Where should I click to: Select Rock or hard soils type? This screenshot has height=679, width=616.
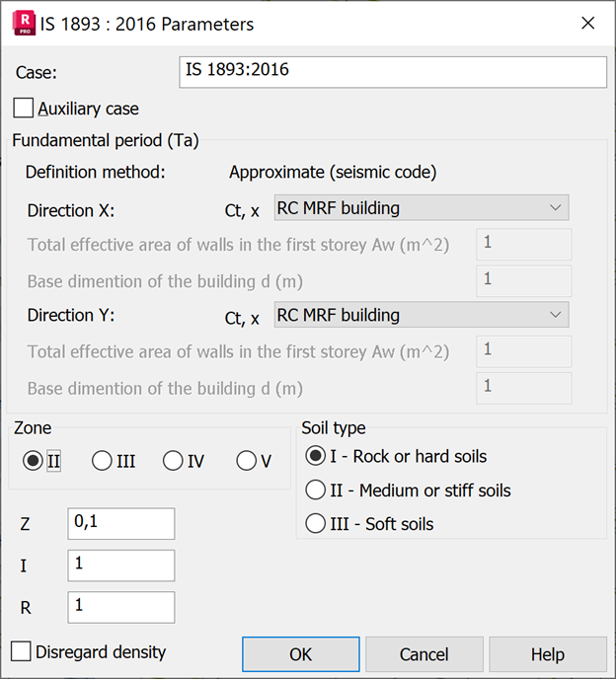coord(316,456)
